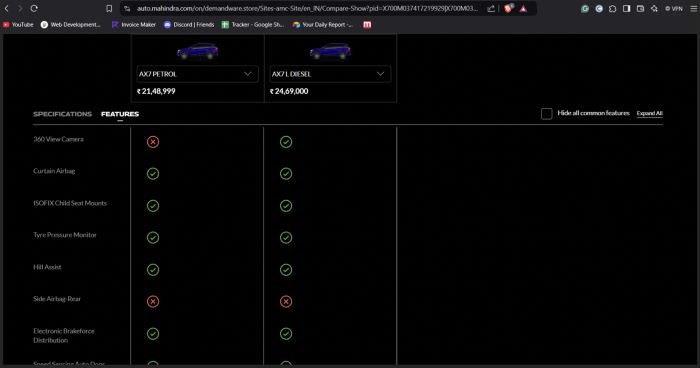
Task: Click Curtain Airbag check under AX7 L Diesel
Action: pyautogui.click(x=286, y=173)
